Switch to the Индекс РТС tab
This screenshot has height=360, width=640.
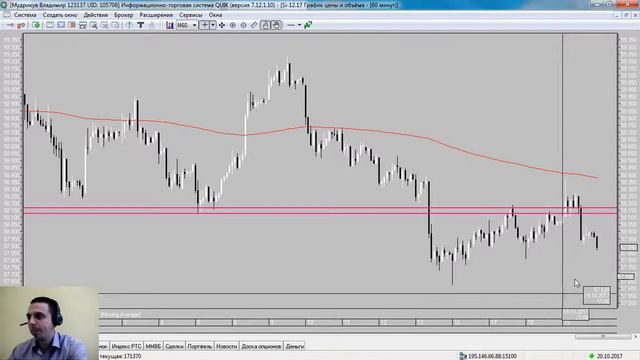coord(126,346)
